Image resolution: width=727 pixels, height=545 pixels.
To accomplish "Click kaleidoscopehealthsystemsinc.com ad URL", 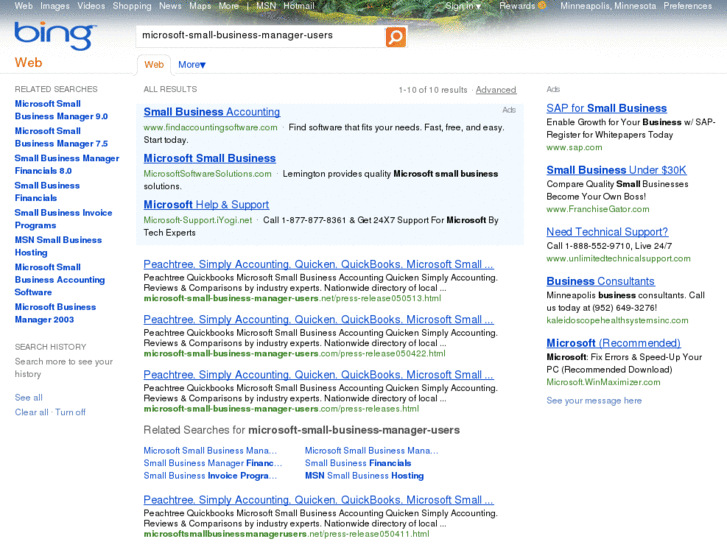I will click(617, 321).
